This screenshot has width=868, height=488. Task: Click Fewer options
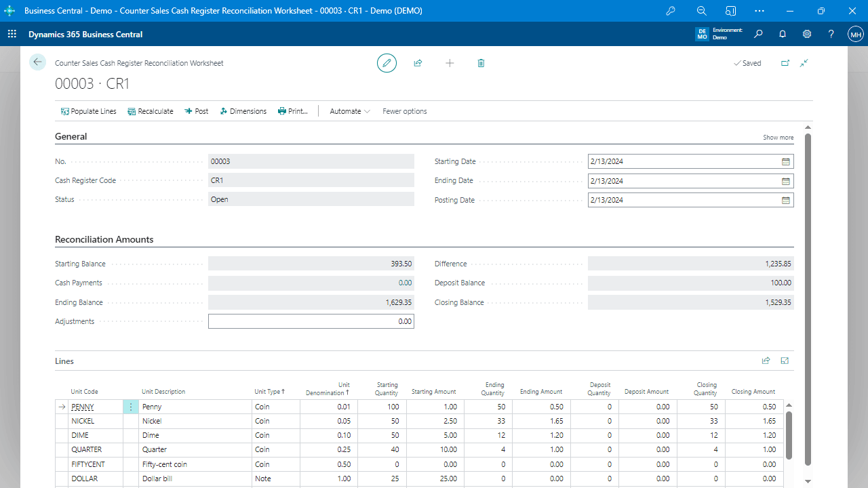(405, 111)
